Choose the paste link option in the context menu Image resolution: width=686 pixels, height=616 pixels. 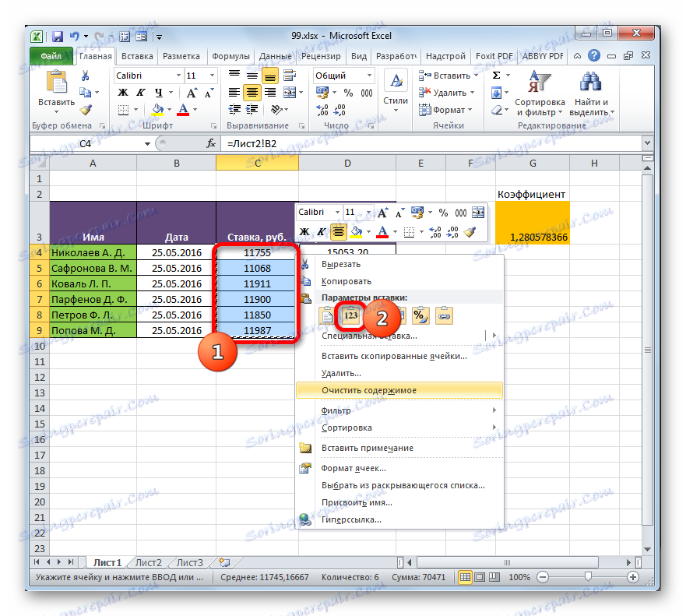(444, 315)
